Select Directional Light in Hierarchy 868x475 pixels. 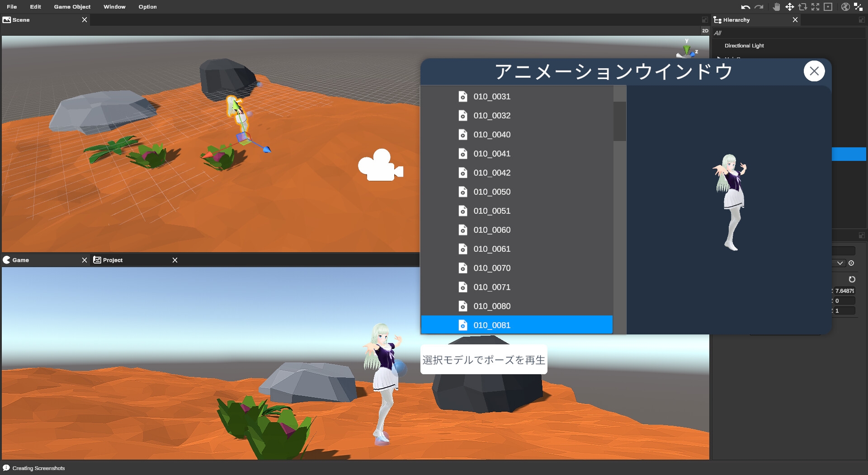[x=744, y=46]
